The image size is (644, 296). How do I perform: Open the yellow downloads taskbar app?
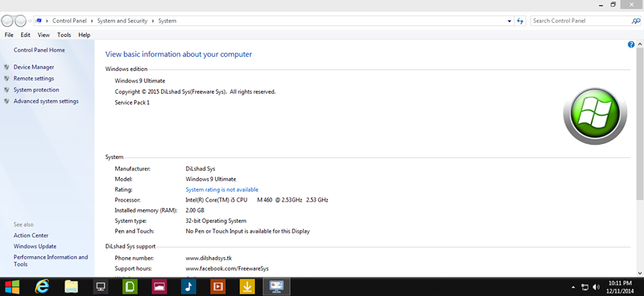pyautogui.click(x=247, y=287)
